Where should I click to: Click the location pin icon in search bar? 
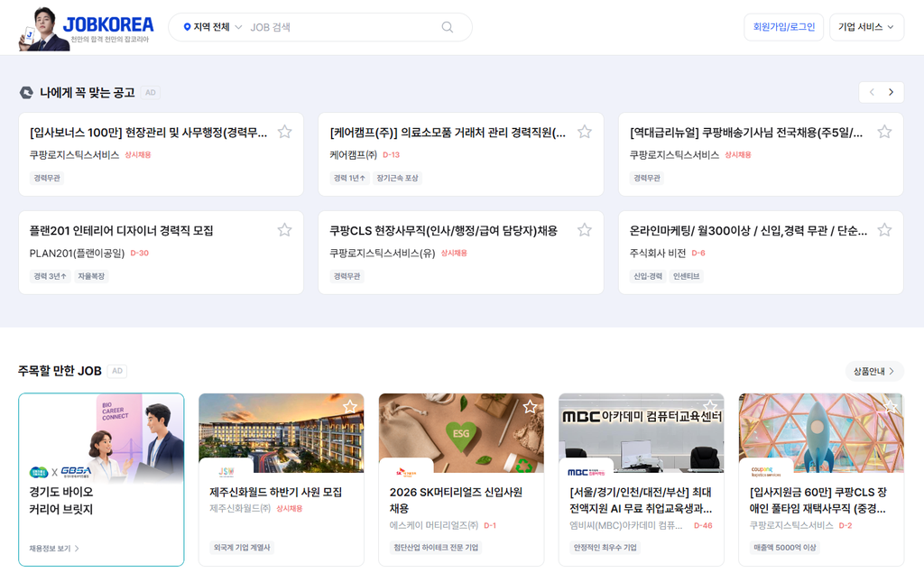pos(187,27)
